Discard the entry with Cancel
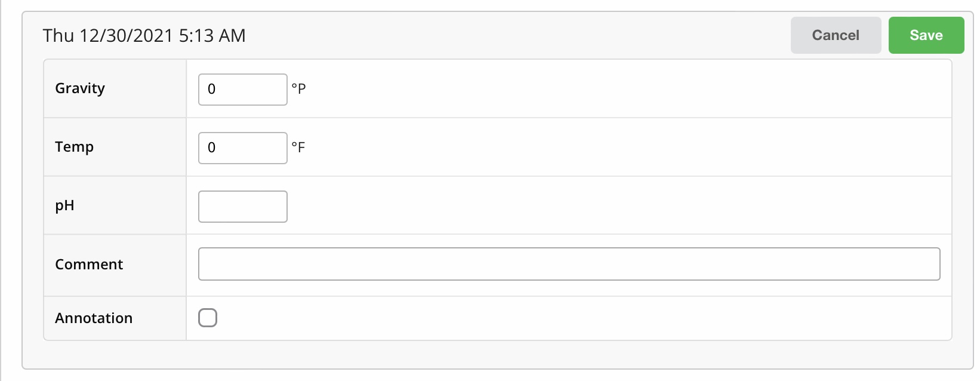Screen dimensions: 980x381 pyautogui.click(x=836, y=35)
